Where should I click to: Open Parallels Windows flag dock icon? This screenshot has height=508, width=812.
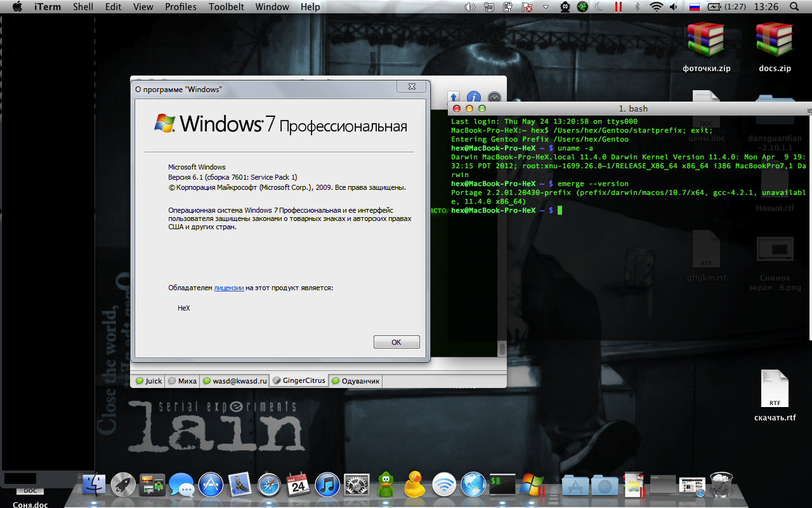pos(532,485)
